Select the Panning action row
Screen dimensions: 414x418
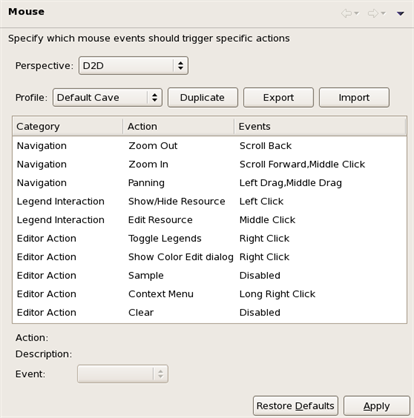pos(209,183)
